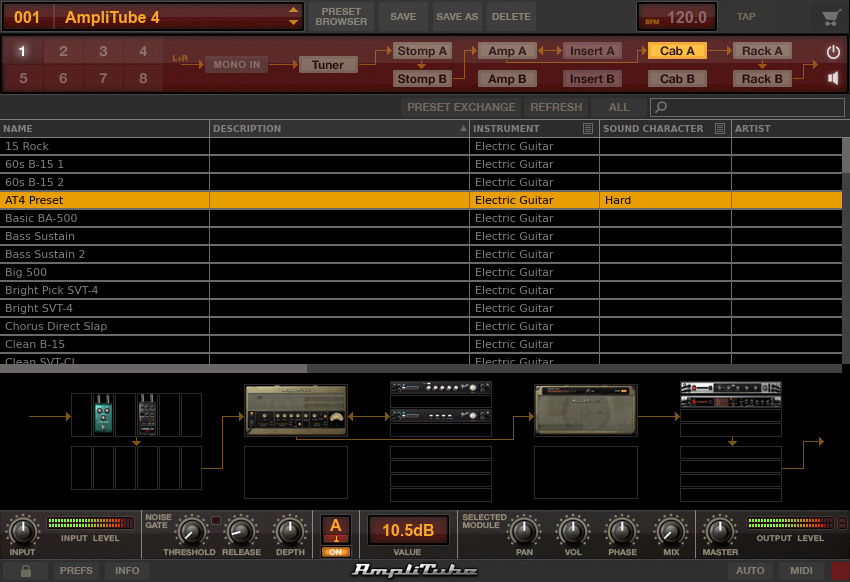Click the BPM tempo display

tap(677, 17)
